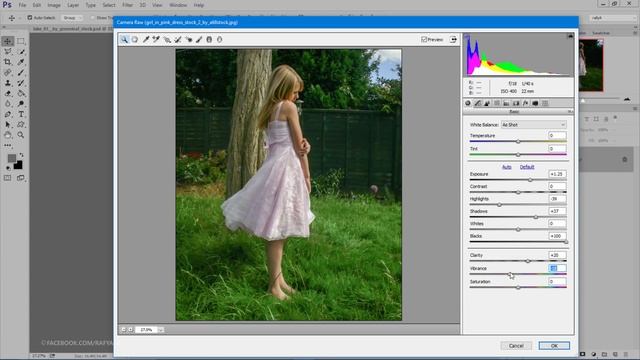Viewport: 640px width, 360px height.
Task: Open the Tone Curve panel tab
Action: (x=478, y=103)
